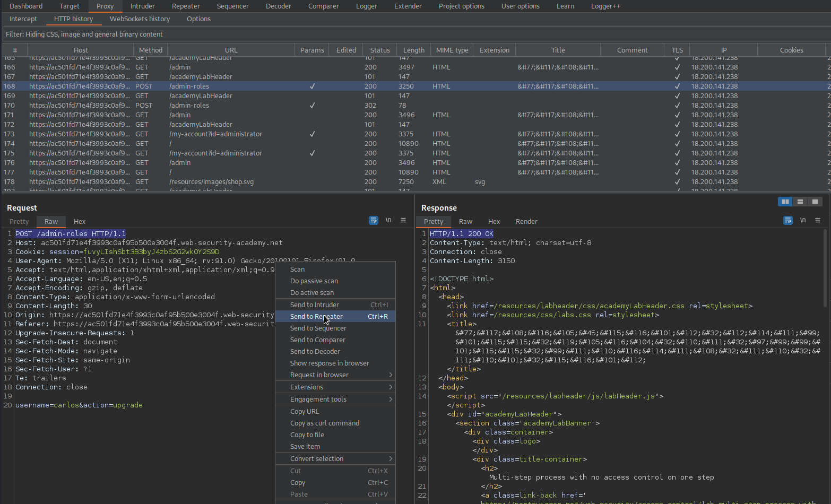Open the Target main tab

(70, 6)
